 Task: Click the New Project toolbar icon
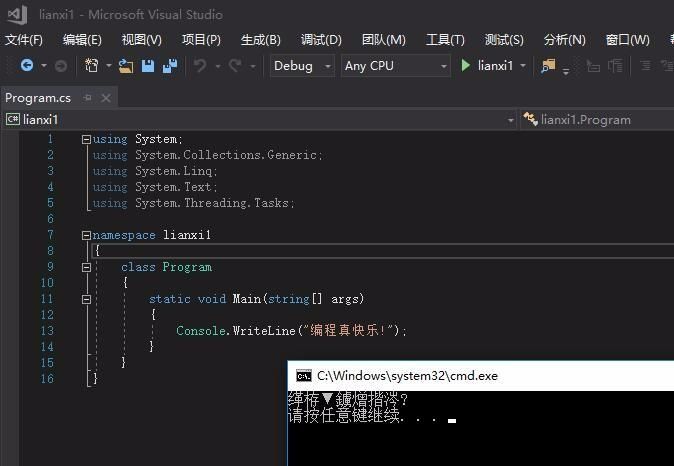point(92,66)
